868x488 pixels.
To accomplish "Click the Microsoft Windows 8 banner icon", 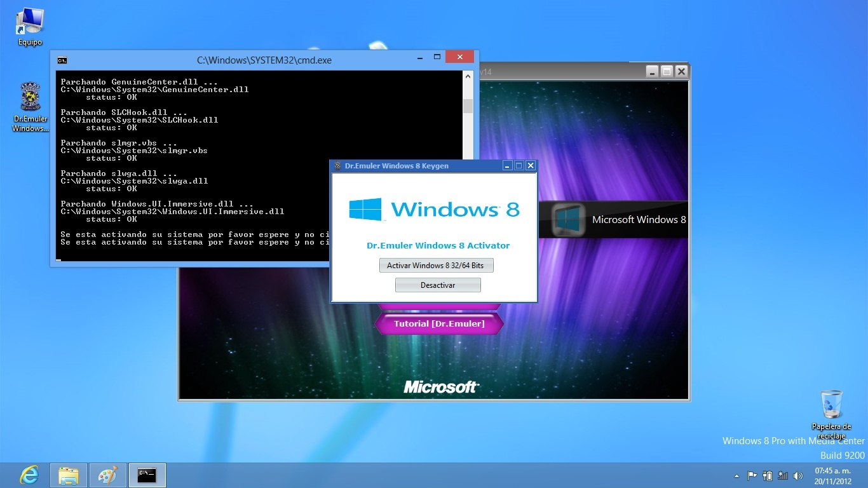I will pyautogui.click(x=568, y=220).
